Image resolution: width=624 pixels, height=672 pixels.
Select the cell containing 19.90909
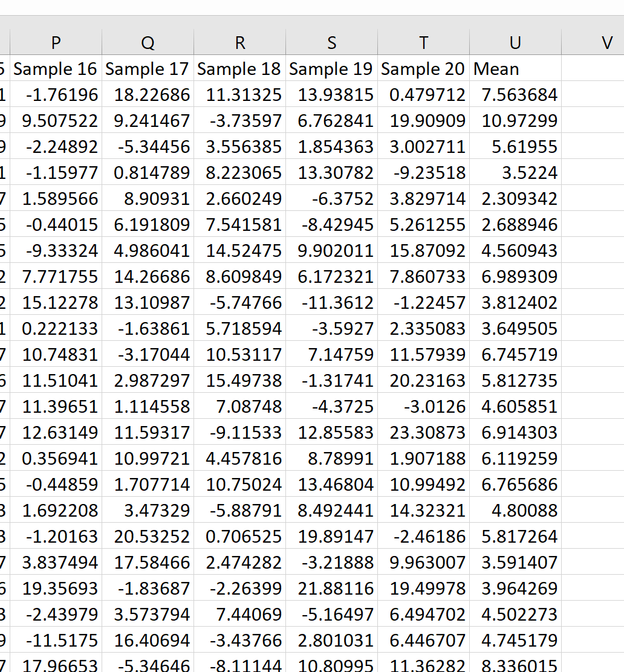(423, 120)
